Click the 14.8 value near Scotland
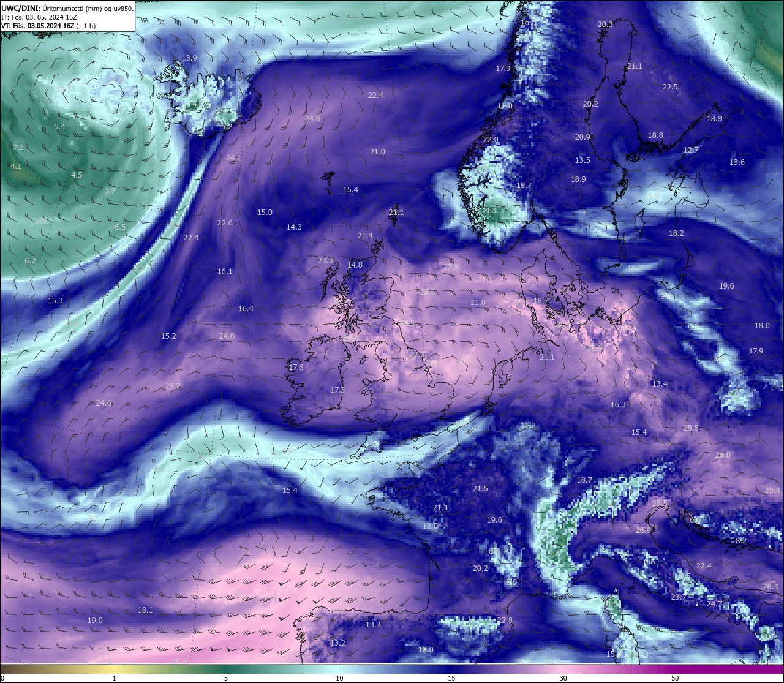Image resolution: width=784 pixels, height=683 pixels. tap(355, 265)
